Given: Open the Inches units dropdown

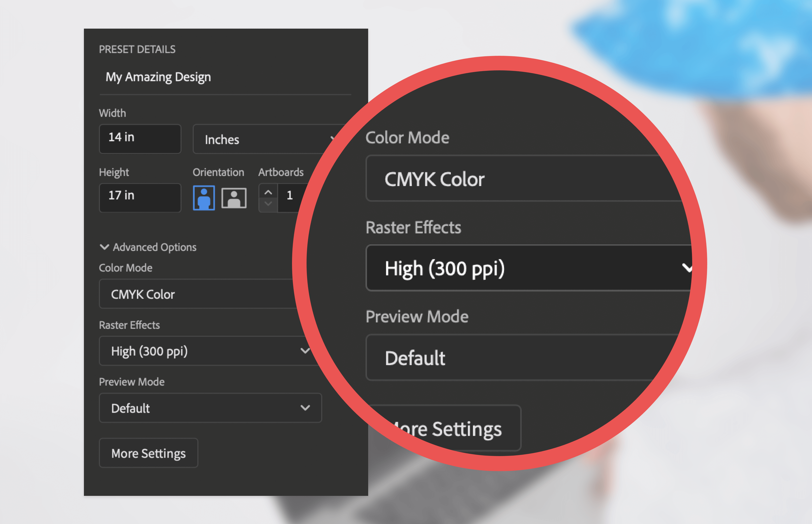Looking at the screenshot, I should click(x=267, y=139).
